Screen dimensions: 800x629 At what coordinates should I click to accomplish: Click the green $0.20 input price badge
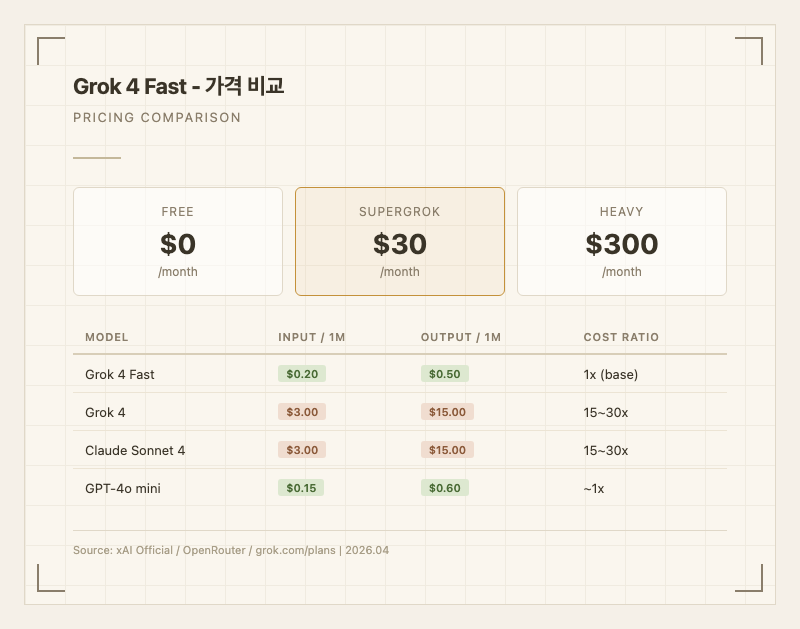[302, 374]
